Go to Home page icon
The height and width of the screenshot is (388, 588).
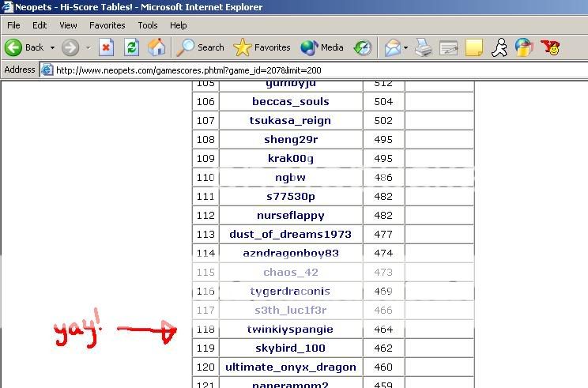[156, 47]
